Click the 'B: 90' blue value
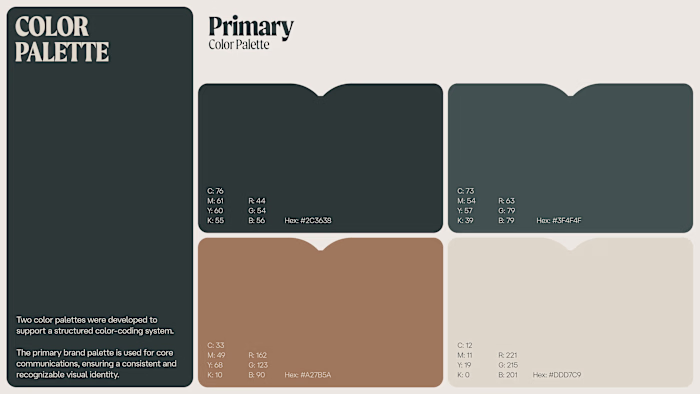This screenshot has width=700, height=394. pos(257,375)
